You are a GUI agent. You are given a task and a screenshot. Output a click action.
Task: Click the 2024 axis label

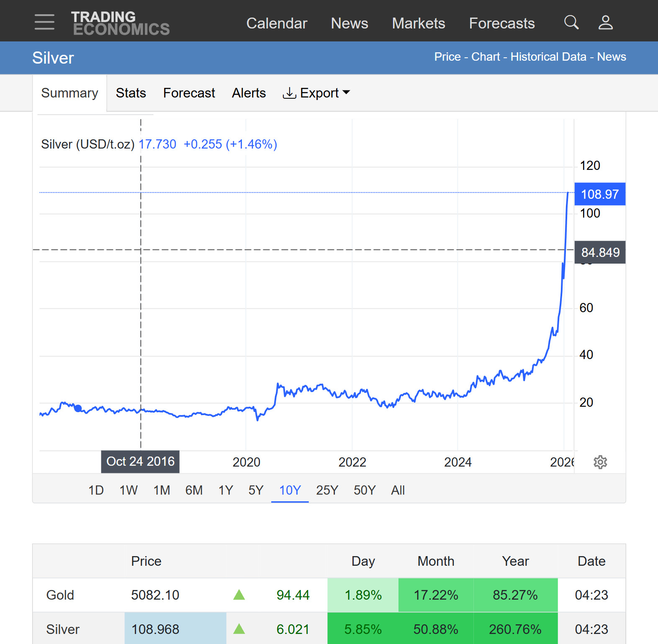click(x=458, y=462)
